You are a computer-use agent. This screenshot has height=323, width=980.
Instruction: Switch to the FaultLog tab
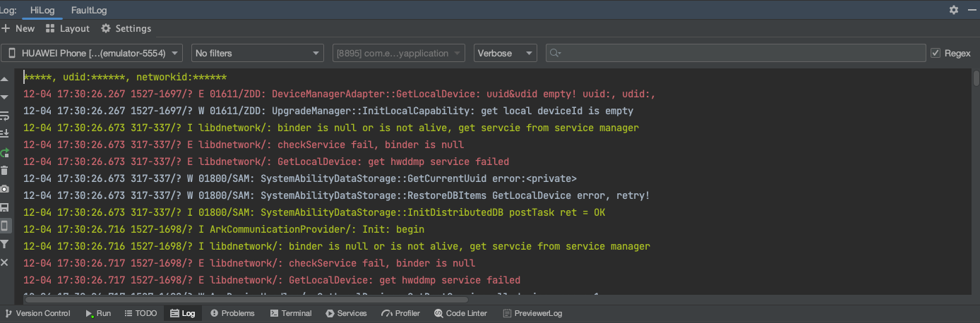pyautogui.click(x=89, y=10)
